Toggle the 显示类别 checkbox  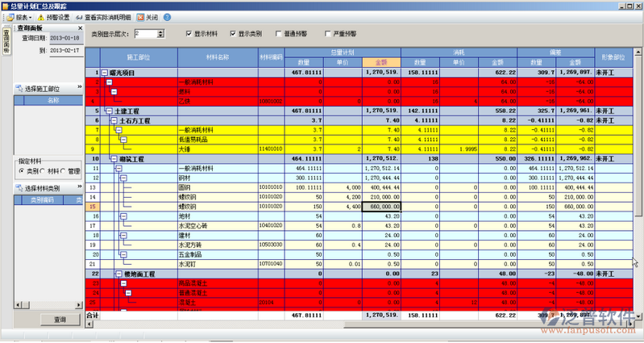point(233,34)
